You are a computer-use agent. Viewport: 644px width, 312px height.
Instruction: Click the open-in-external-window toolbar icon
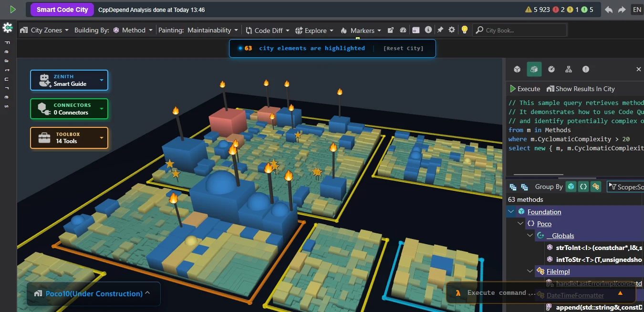(x=391, y=30)
